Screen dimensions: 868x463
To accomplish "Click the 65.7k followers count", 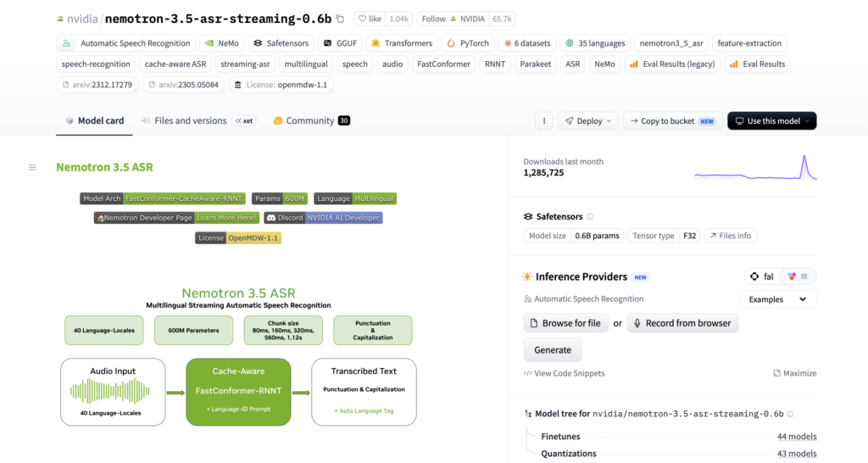I will click(x=502, y=19).
